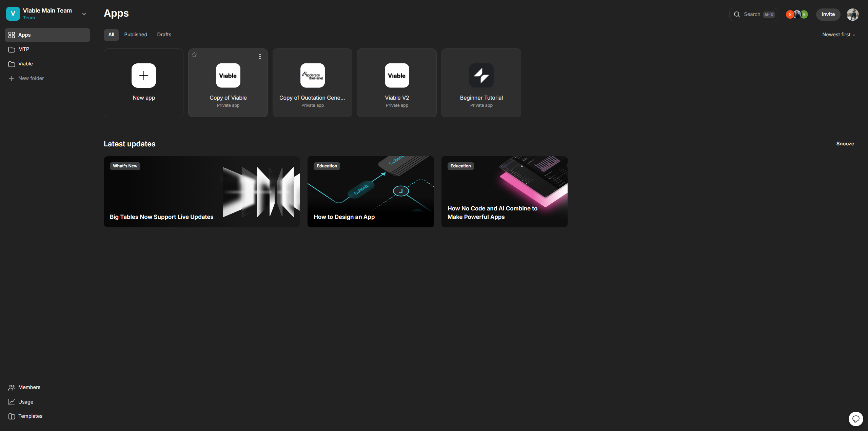Open the Members page
868x431 pixels.
[x=29, y=387]
